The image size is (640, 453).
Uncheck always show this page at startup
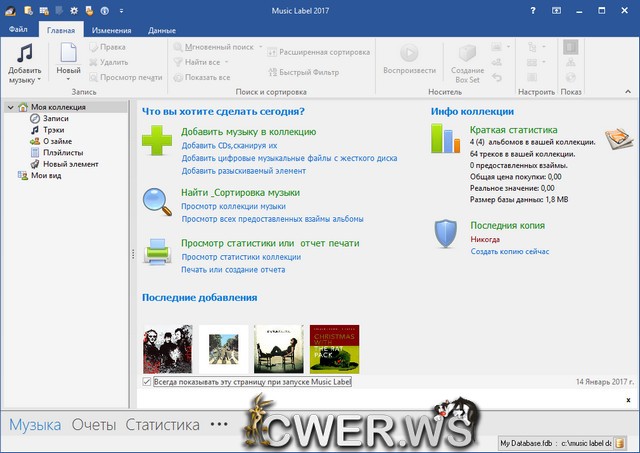pyautogui.click(x=147, y=382)
